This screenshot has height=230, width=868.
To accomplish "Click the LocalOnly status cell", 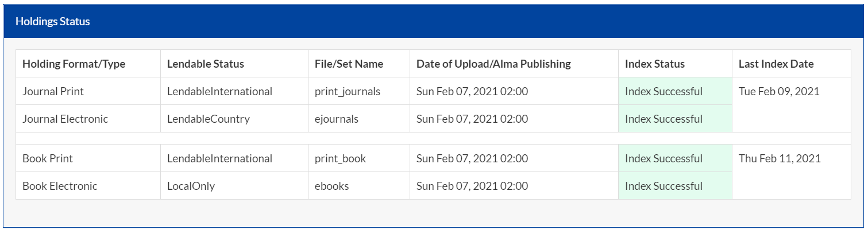I will click(x=191, y=186).
